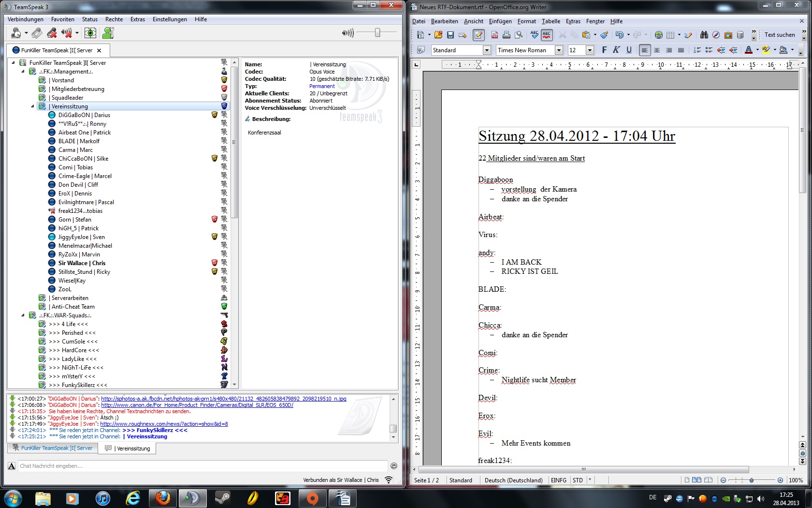The width and height of the screenshot is (812, 508).
Task: Enable justified paragraph alignment
Action: (681, 50)
